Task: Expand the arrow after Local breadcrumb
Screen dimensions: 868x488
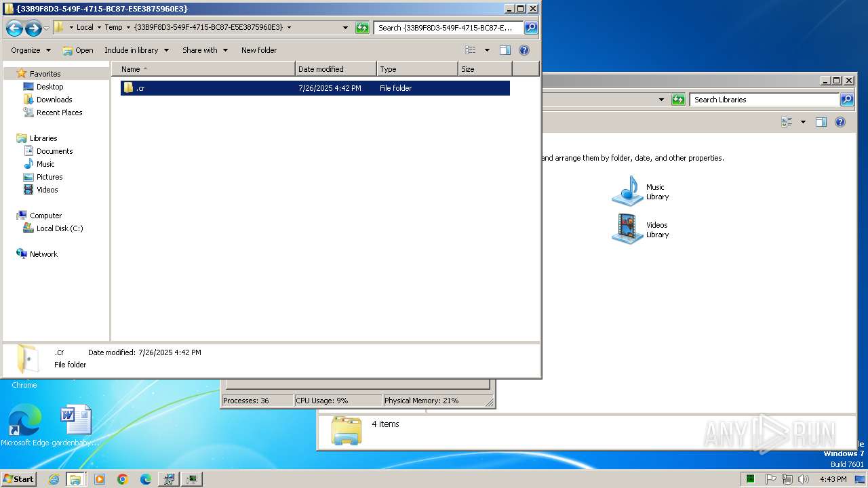Action: pos(99,27)
